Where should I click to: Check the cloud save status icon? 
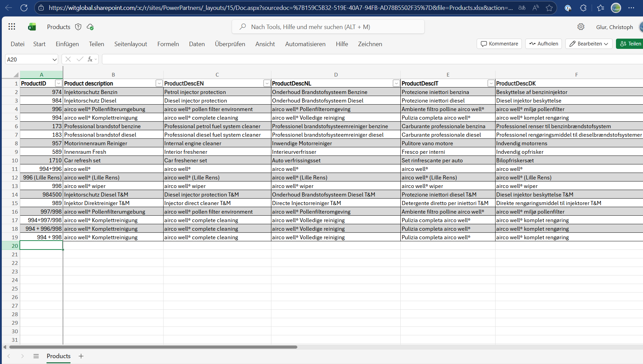90,27
